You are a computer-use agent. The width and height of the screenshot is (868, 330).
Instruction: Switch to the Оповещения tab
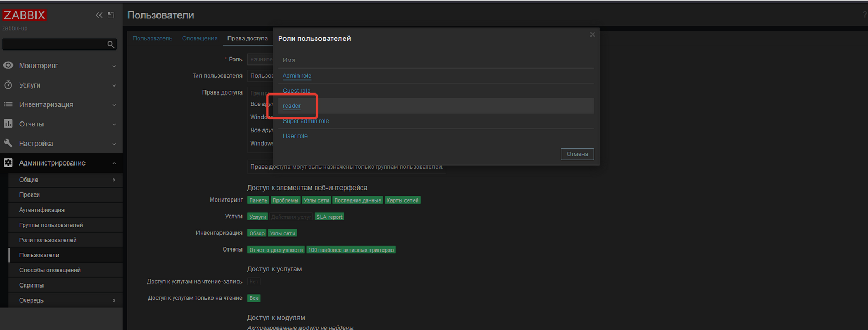pyautogui.click(x=200, y=38)
